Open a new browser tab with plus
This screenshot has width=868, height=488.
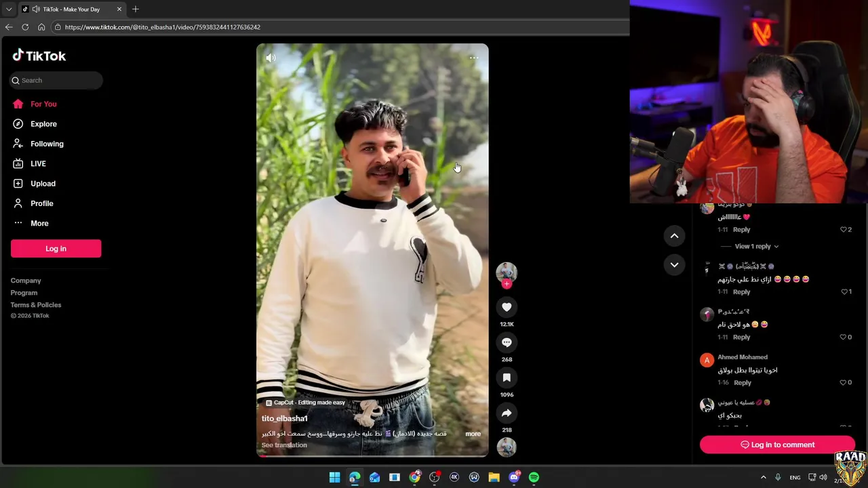tap(136, 9)
